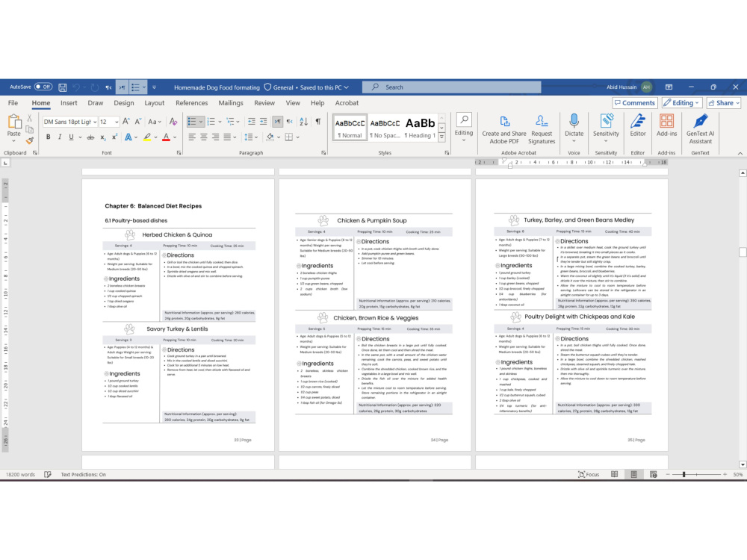Open the Acrobat tab
Screen dimensions: 747x560
pos(347,103)
